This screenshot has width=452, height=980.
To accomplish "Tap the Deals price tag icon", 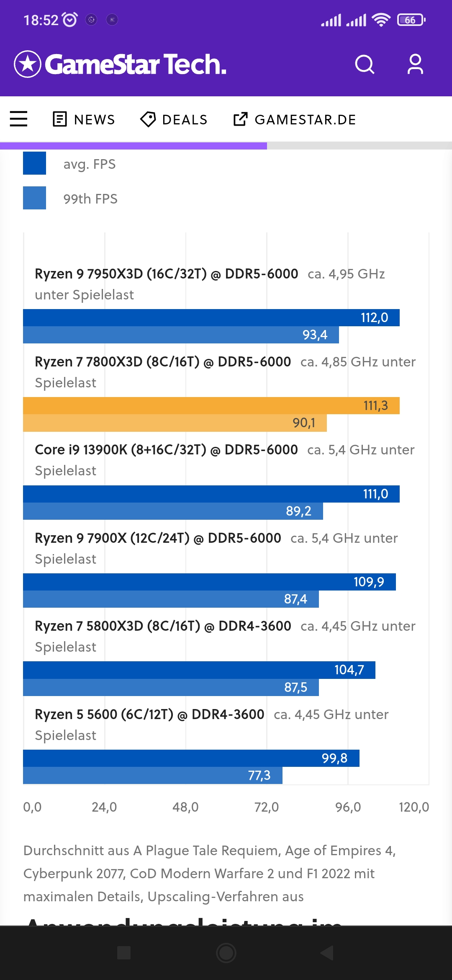I will (x=148, y=119).
